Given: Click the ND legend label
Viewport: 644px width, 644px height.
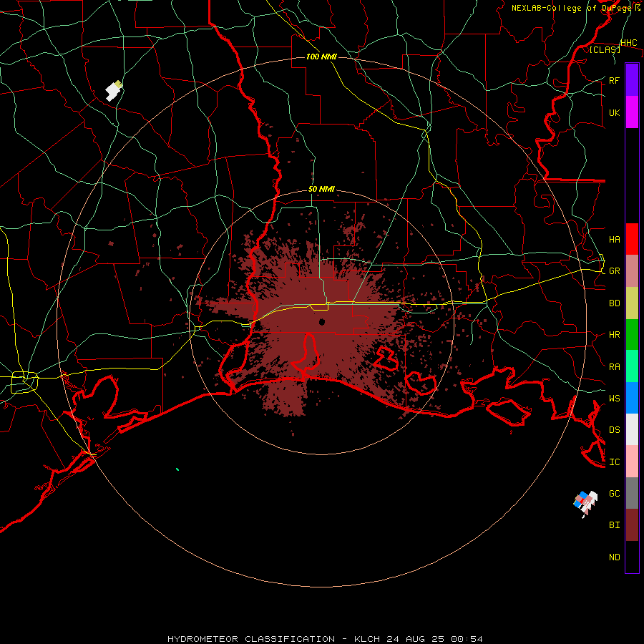Looking at the screenshot, I should point(614,557).
